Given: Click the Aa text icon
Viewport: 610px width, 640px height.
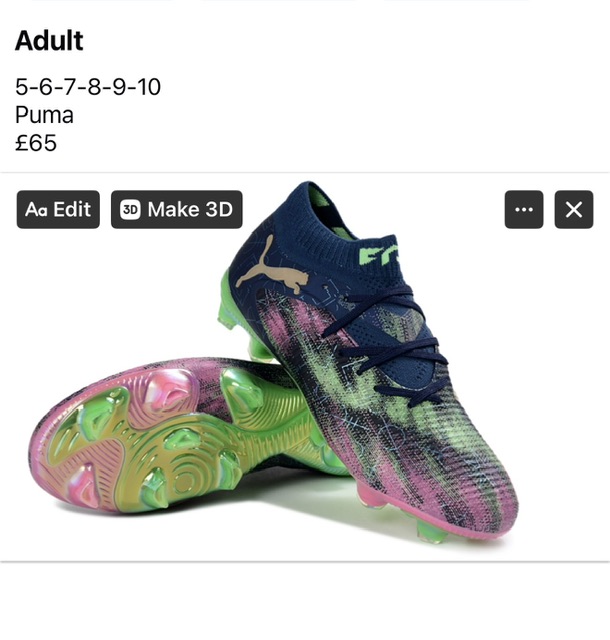Looking at the screenshot, I should pos(37,210).
